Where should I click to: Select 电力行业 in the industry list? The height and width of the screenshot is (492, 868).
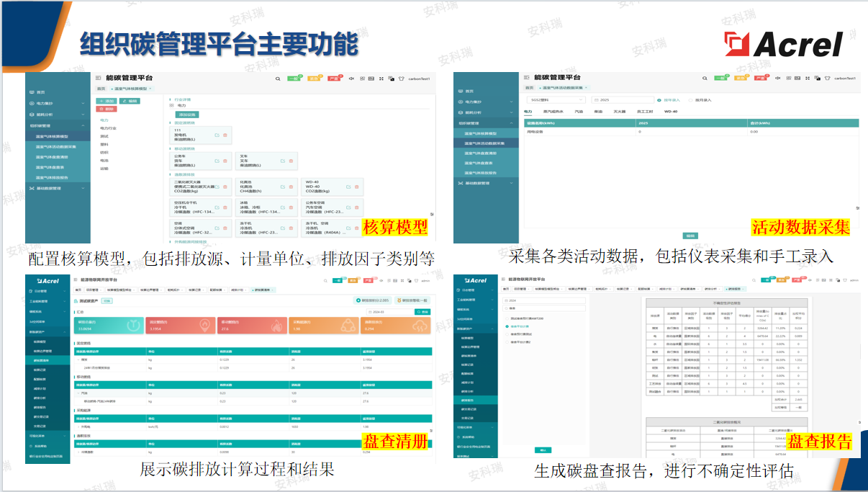(x=108, y=128)
